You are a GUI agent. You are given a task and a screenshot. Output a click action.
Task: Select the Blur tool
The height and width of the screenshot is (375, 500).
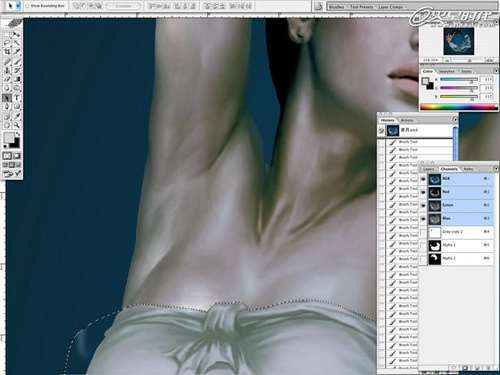click(7, 88)
